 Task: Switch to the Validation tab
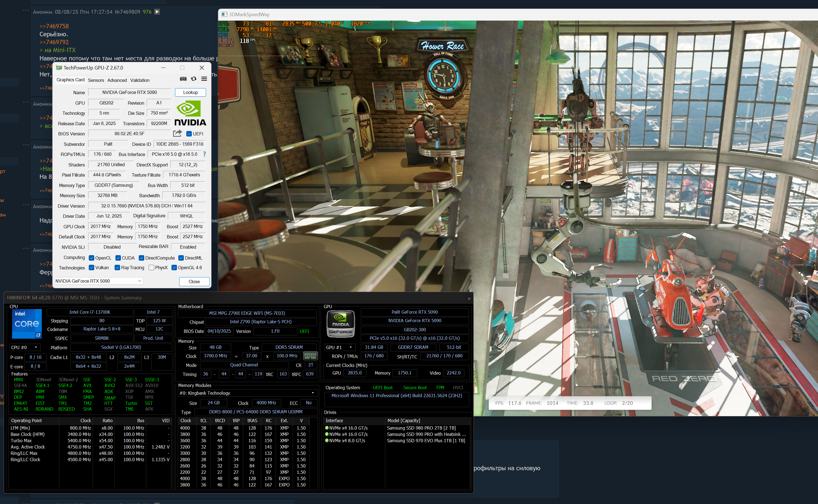tap(140, 80)
